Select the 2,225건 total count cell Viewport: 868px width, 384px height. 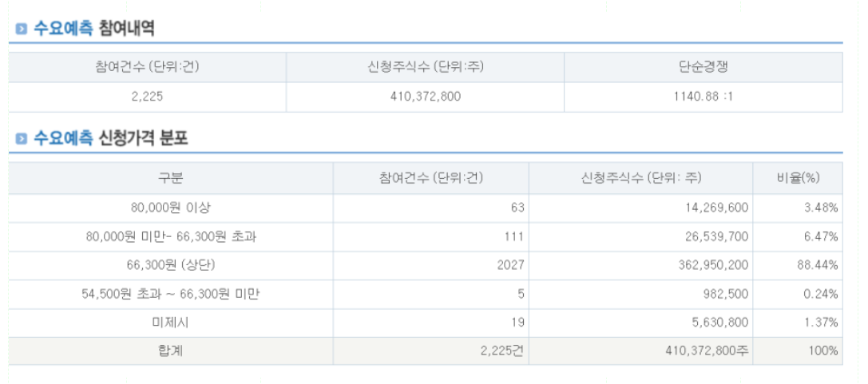430,350
